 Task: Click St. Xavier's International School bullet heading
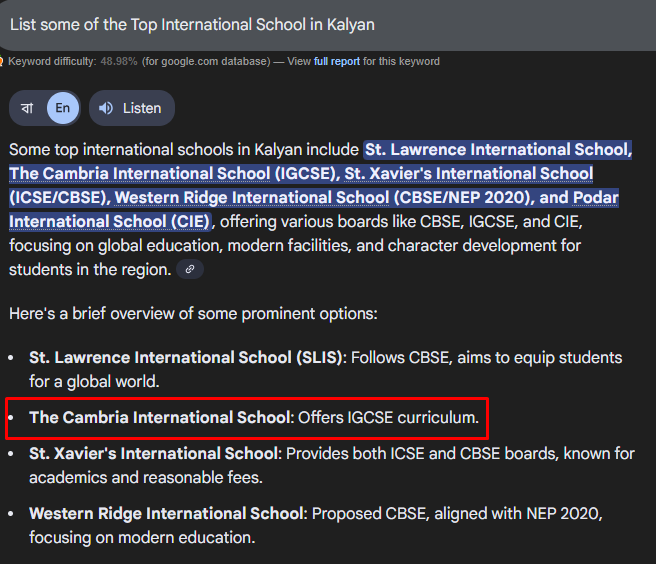pyautogui.click(x=156, y=454)
